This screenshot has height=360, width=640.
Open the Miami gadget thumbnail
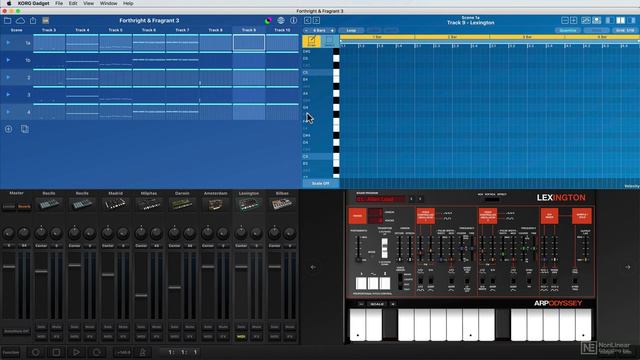coord(149,204)
